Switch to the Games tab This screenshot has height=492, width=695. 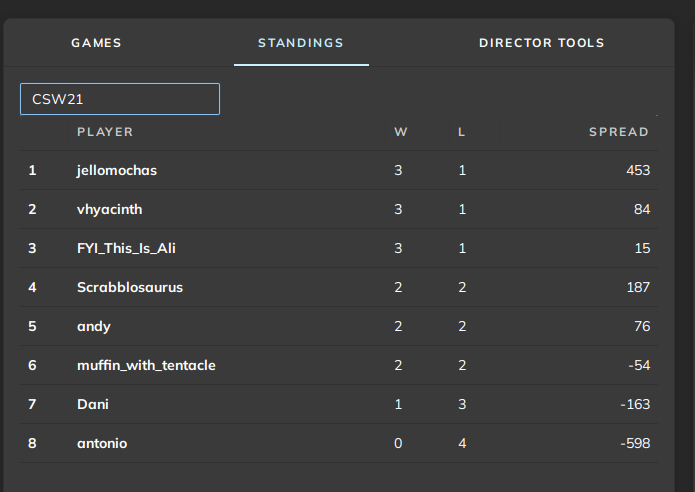point(96,43)
